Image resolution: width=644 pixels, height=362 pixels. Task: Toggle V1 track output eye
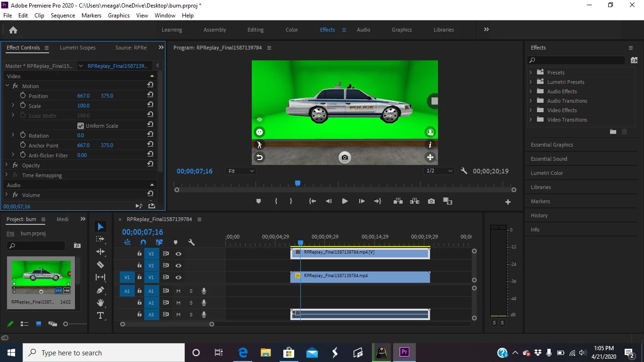(x=179, y=277)
